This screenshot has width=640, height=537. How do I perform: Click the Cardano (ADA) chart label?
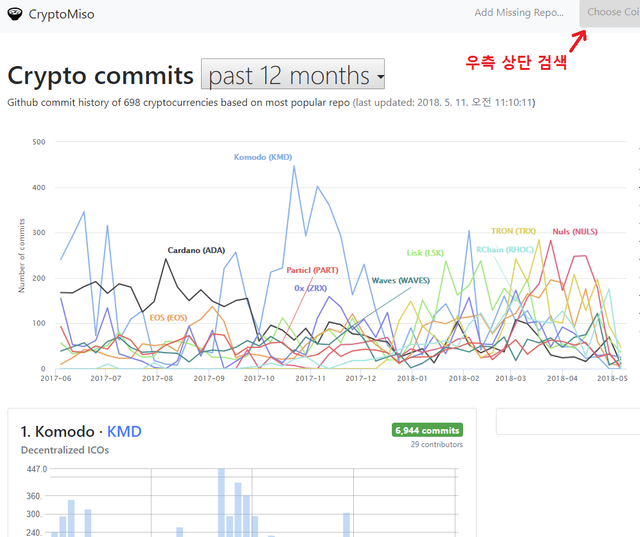196,250
